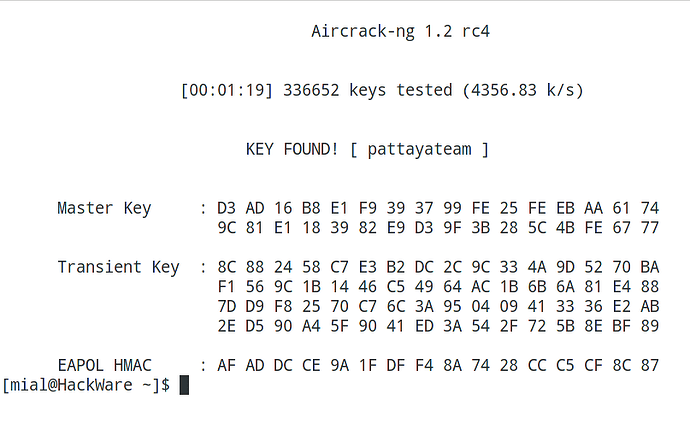Click the first Transient Key hex line
This screenshot has width=690, height=435.
[438, 267]
